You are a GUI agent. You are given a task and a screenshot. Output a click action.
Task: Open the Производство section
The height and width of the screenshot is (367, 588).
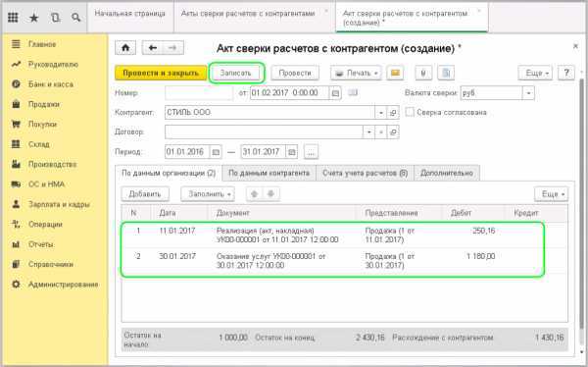tap(53, 164)
